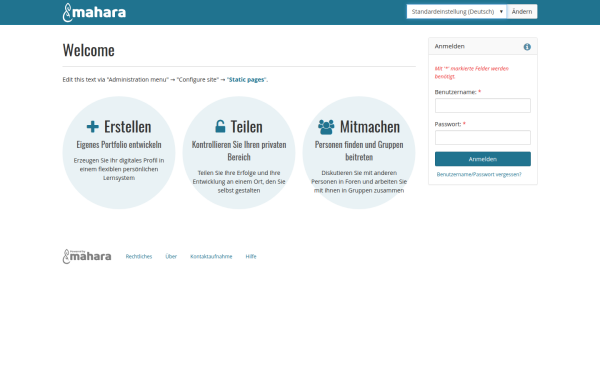Click the Erstellen heading circle
The image size is (600, 375).
[x=119, y=153]
